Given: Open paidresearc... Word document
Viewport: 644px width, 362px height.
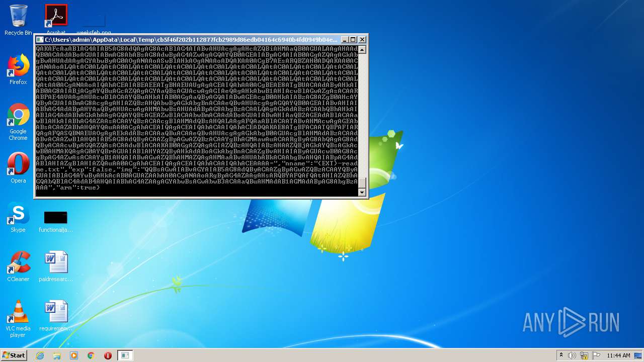Looking at the screenshot, I should [55, 266].
